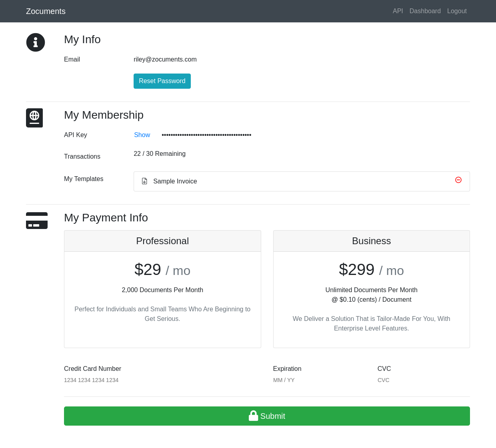The height and width of the screenshot is (448, 496).
Task: Open the Sample Invoice template
Action: [x=302, y=181]
